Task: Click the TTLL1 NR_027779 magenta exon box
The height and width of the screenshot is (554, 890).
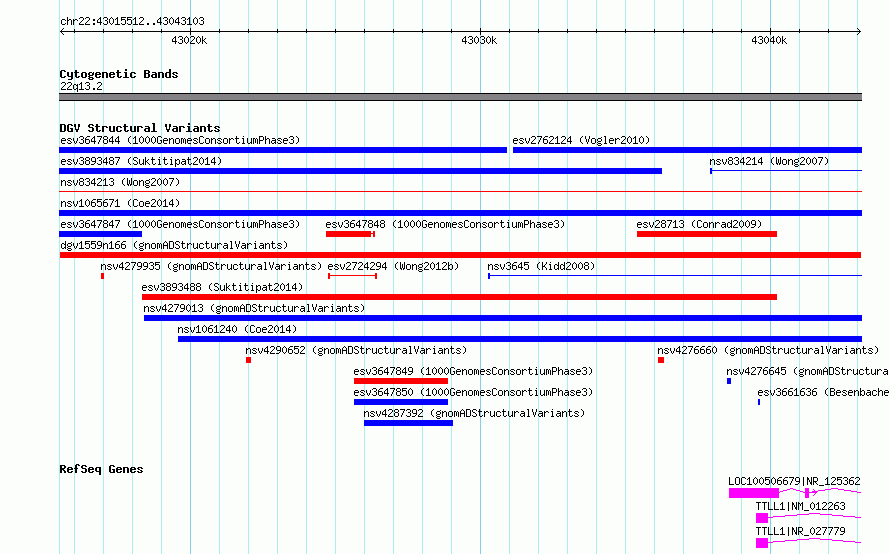Action: pyautogui.click(x=762, y=543)
